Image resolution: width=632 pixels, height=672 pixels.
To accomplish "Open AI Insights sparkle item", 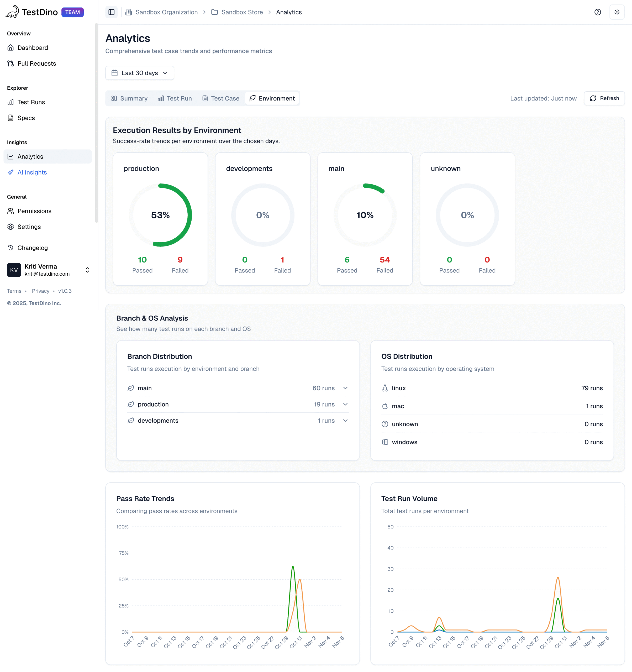I will pyautogui.click(x=32, y=172).
